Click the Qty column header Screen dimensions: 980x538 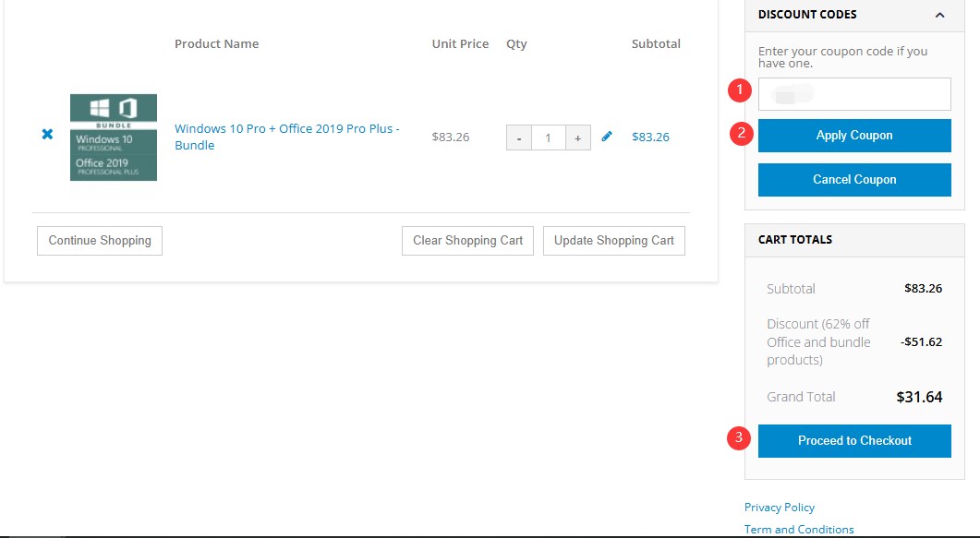pos(517,44)
